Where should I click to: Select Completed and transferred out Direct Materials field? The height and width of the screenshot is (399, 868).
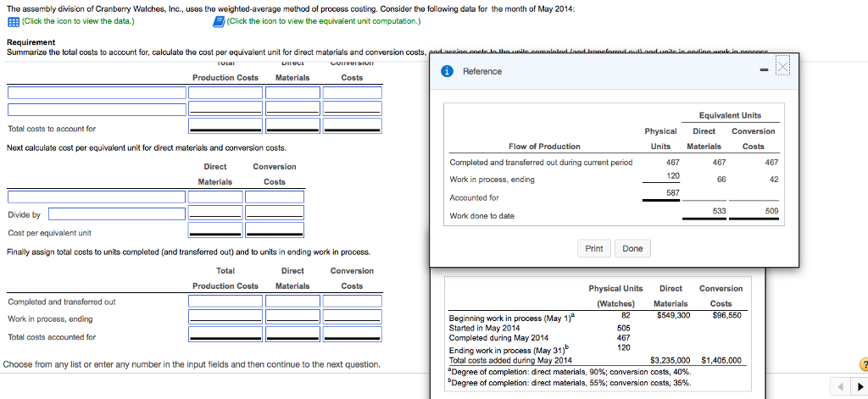coord(292,301)
